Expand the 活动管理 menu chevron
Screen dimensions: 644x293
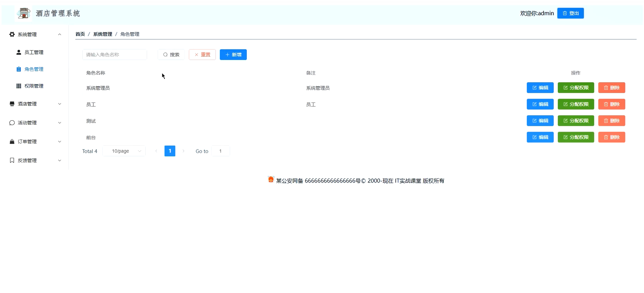(x=60, y=123)
